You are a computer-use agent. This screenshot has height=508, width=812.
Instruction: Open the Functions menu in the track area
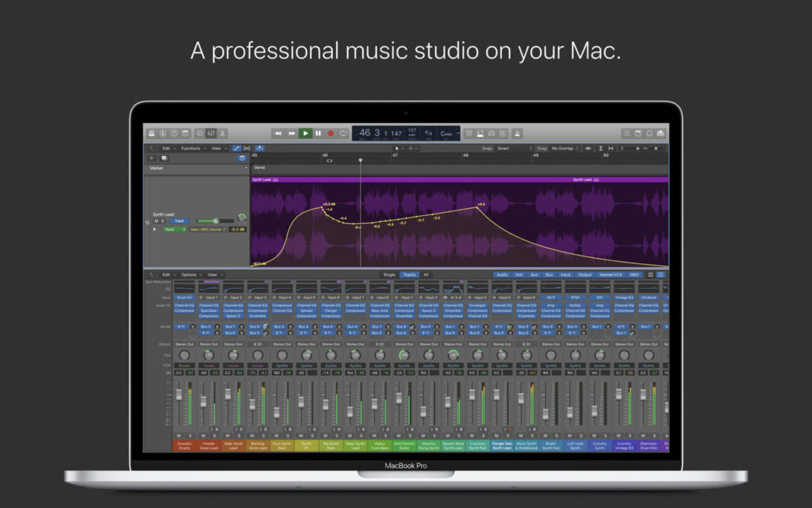[x=190, y=148]
